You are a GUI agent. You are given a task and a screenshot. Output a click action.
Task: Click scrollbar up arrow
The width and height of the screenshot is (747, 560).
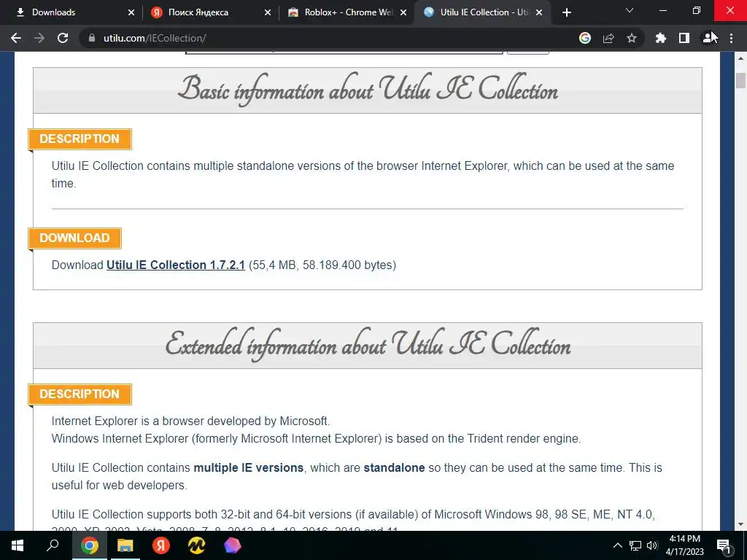tap(740, 58)
